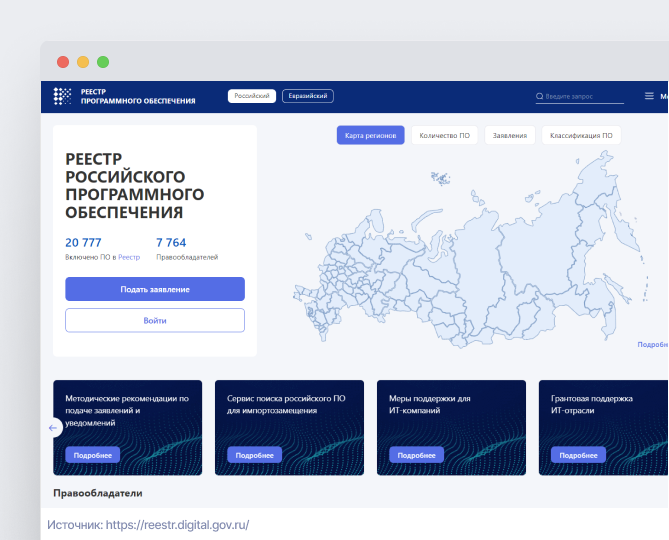The height and width of the screenshot is (540, 669).
Task: Click Подробнее on Меры поддержки card
Action: (417, 455)
